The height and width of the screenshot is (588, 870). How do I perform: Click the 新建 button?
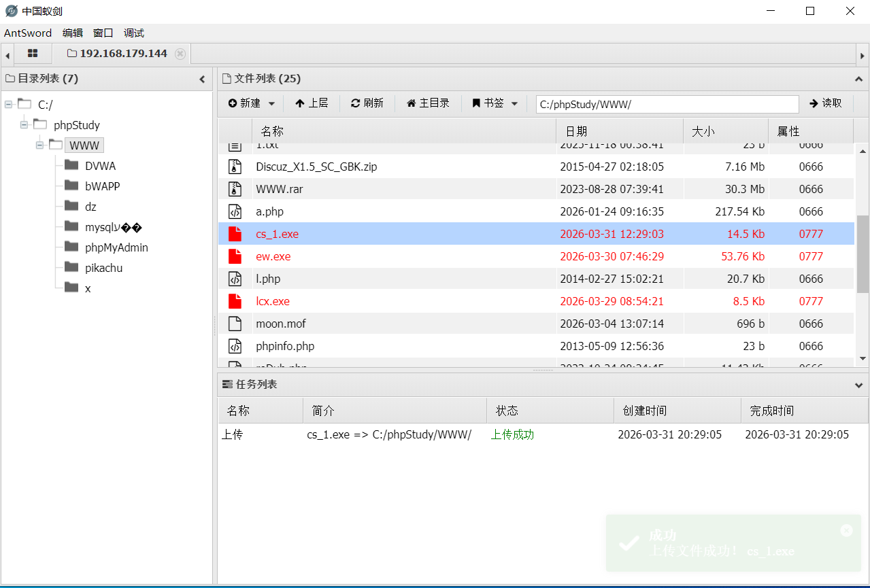244,103
